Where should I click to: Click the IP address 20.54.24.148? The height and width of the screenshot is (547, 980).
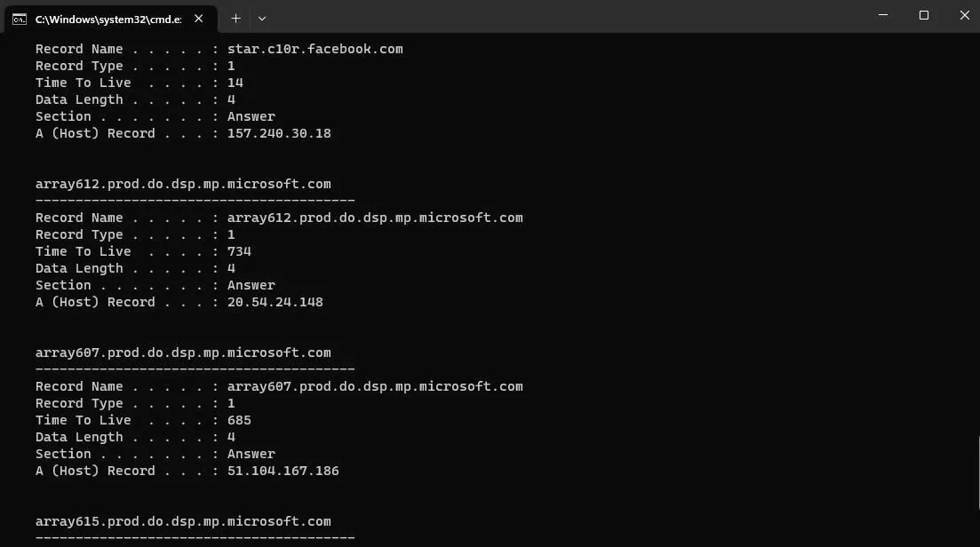click(275, 302)
